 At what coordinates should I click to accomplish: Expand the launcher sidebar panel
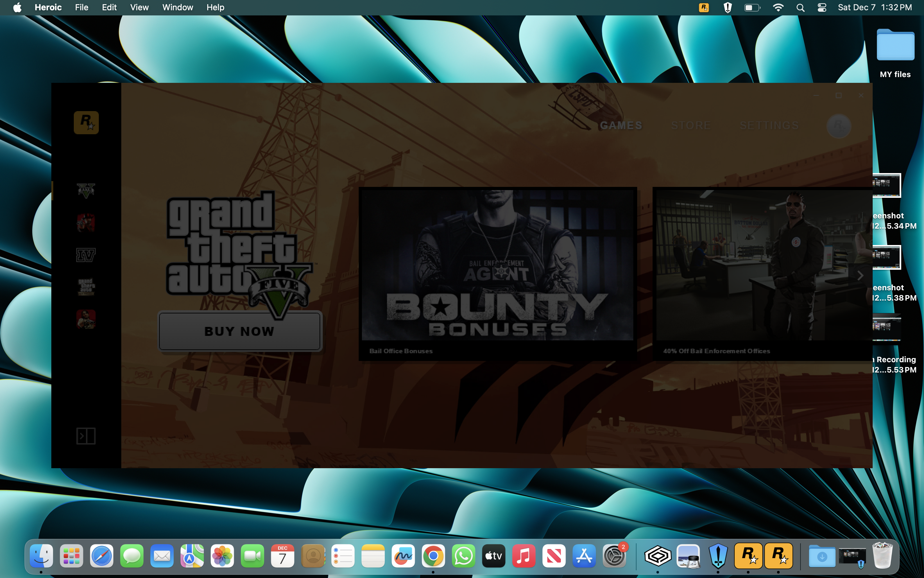click(86, 436)
